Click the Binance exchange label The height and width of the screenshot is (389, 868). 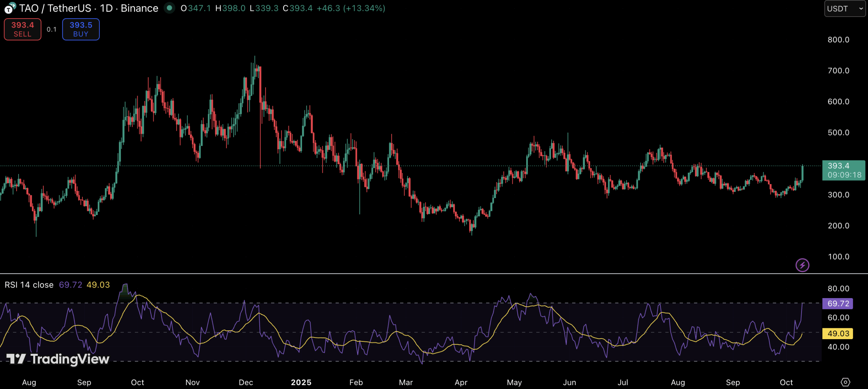[139, 8]
